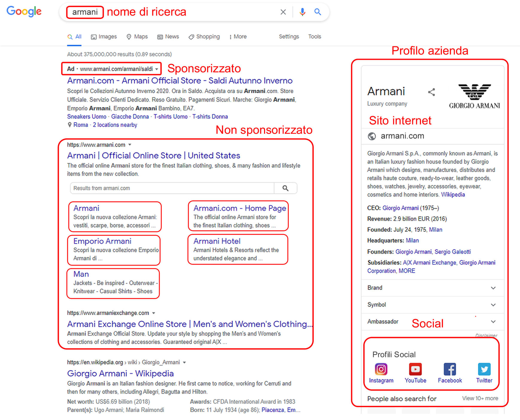520x420 pixels.
Task: Click the A|X Armani Exchange subsidiary link
Action: tap(429, 263)
